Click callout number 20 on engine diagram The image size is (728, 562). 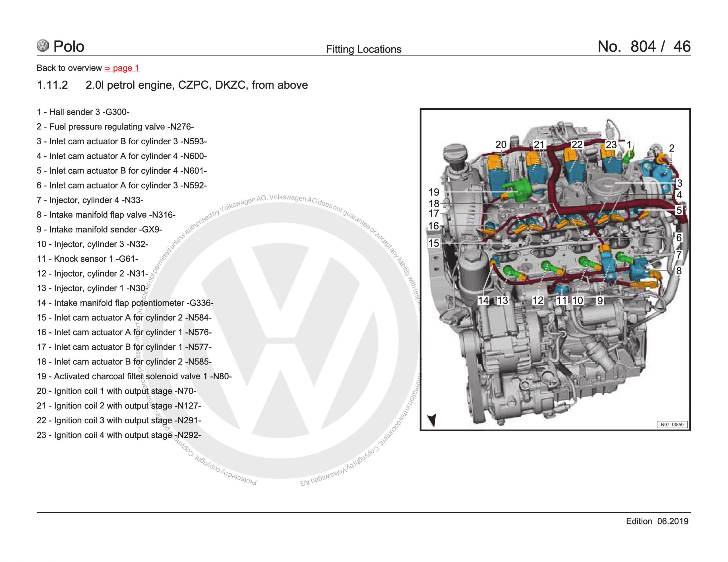tap(501, 145)
